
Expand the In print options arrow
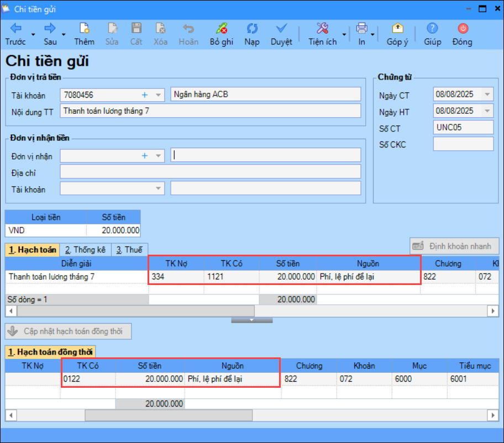(x=372, y=34)
